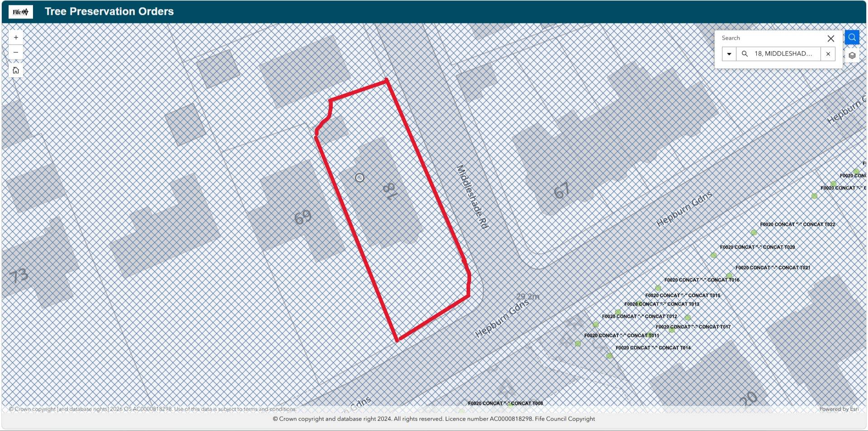Click the tree point labelled CONCAT T022
Image resolution: width=868 pixels, height=431 pixels.
tap(754, 233)
